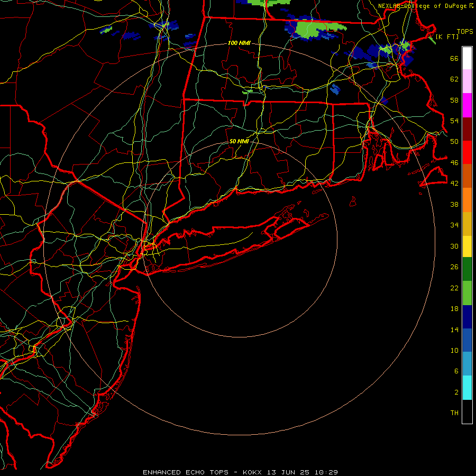The height and width of the screenshot is (476, 476).
Task: Click the light pink legend swatch
Action: [467, 81]
